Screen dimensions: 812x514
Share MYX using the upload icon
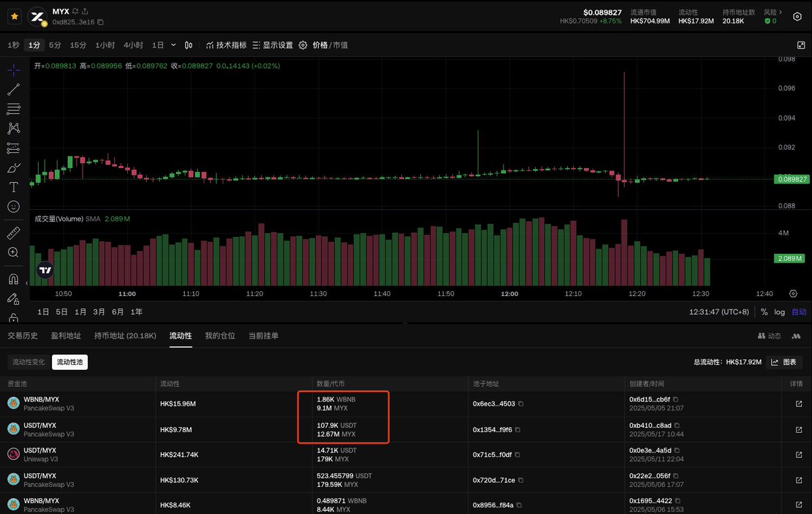(85, 12)
